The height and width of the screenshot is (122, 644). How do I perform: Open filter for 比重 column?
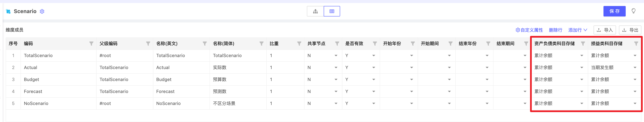coord(299,44)
